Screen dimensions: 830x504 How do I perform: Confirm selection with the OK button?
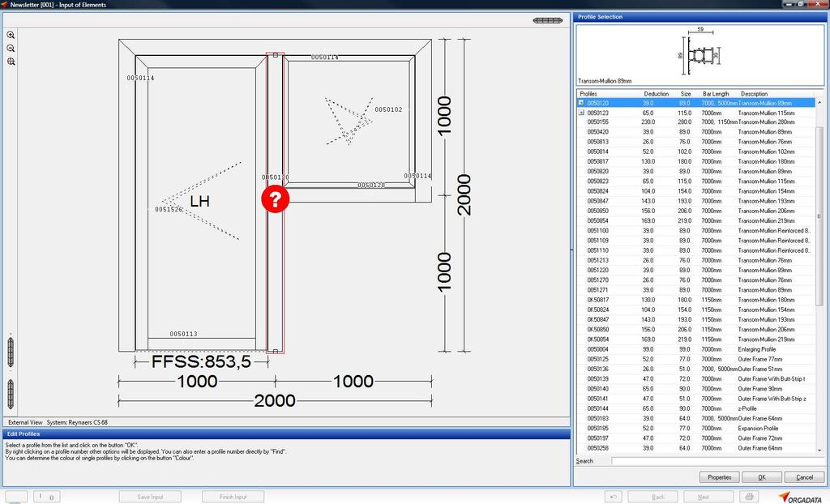coord(762,477)
